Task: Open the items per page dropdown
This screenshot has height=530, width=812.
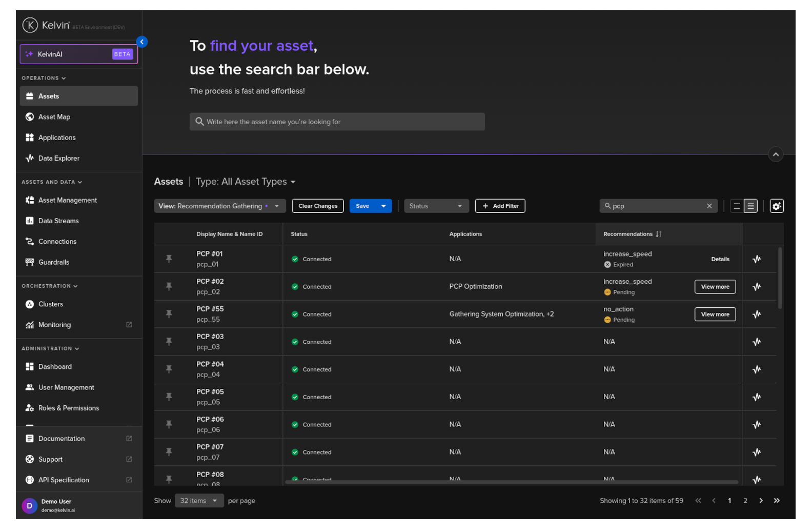Action: tap(199, 501)
